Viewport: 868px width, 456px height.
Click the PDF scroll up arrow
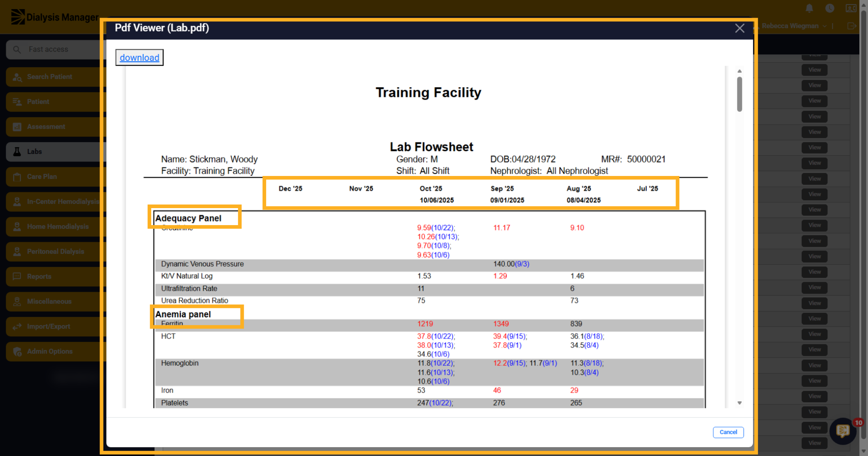click(740, 71)
